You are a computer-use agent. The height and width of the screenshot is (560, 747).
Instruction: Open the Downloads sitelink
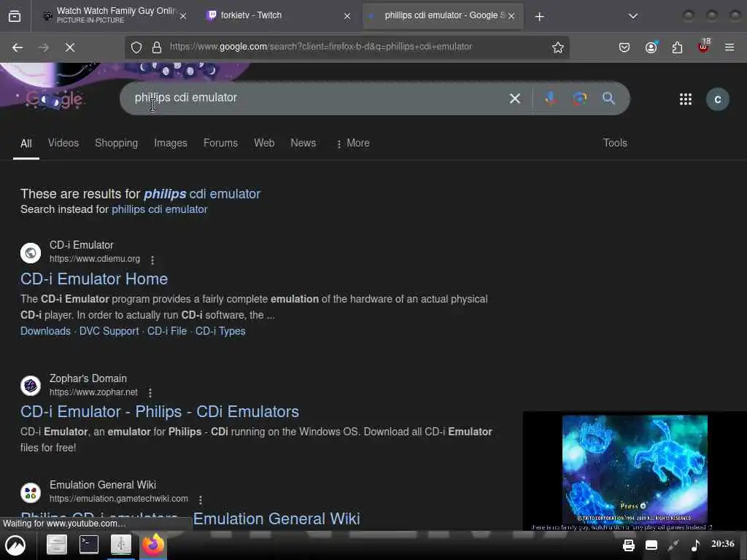[x=45, y=331]
